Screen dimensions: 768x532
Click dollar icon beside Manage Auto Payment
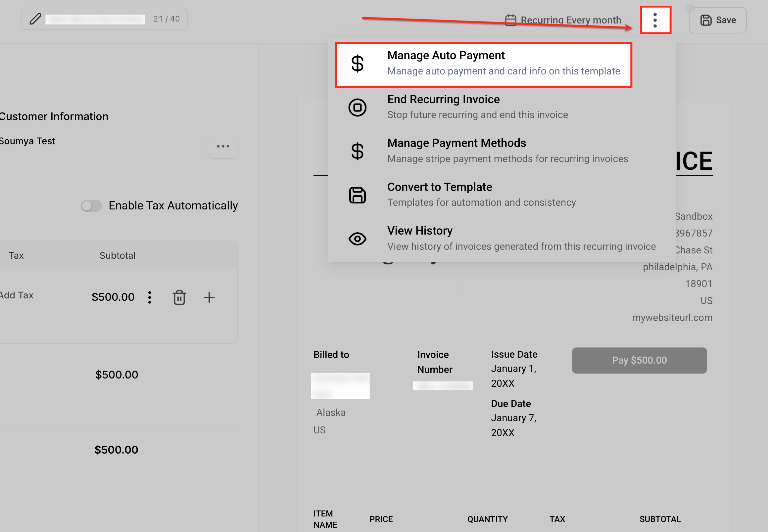pyautogui.click(x=357, y=64)
